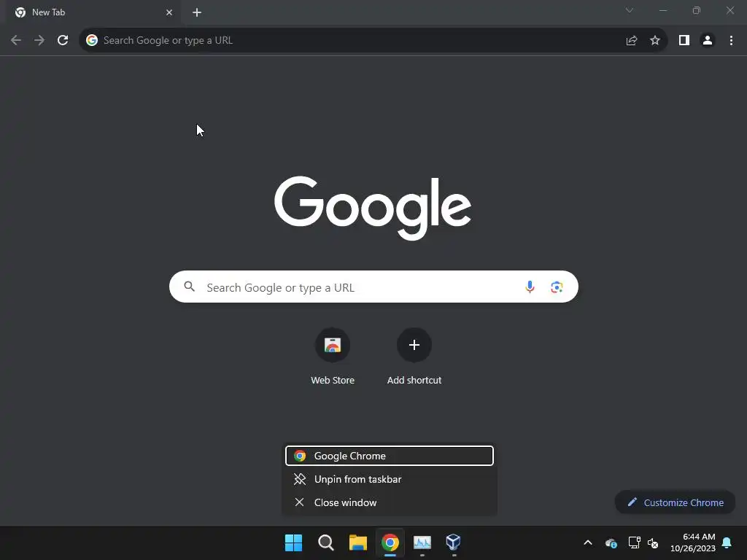
Task: Select the New Tab tab
Action: tap(93, 12)
